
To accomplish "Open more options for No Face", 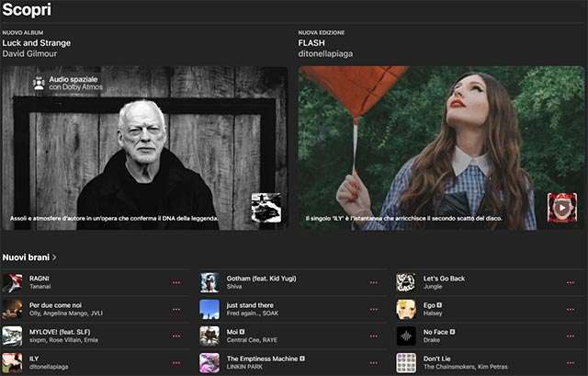I will 571,336.
